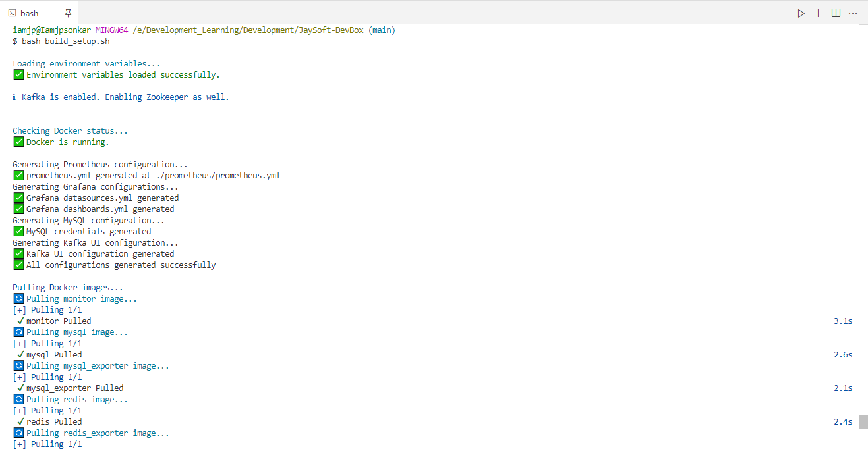Click the 2.4s timing value
The height and width of the screenshot is (449, 868).
coord(843,422)
